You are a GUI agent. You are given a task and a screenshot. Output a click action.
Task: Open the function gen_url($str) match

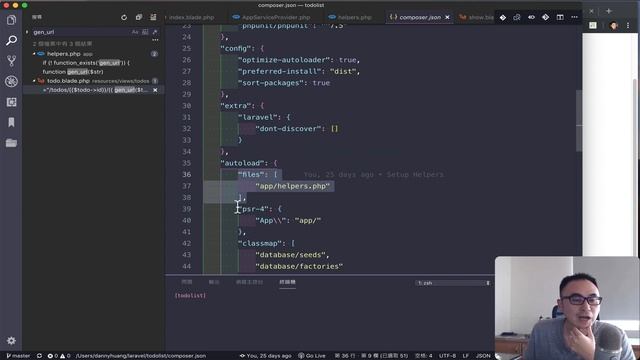(x=73, y=72)
